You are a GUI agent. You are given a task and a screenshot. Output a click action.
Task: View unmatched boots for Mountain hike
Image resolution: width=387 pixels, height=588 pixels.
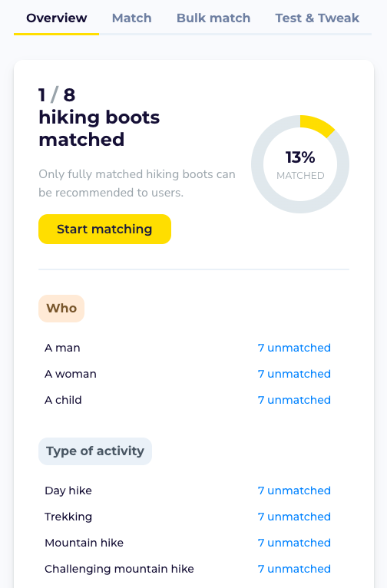tap(294, 543)
